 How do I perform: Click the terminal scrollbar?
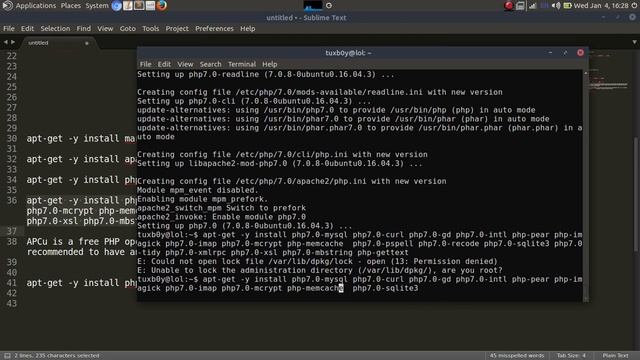pyautogui.click(x=586, y=186)
